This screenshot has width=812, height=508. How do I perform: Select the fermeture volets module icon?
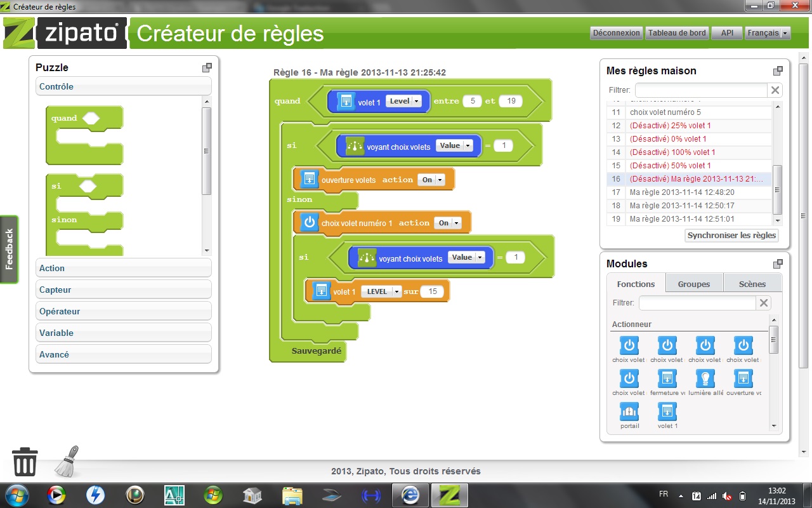pos(667,378)
